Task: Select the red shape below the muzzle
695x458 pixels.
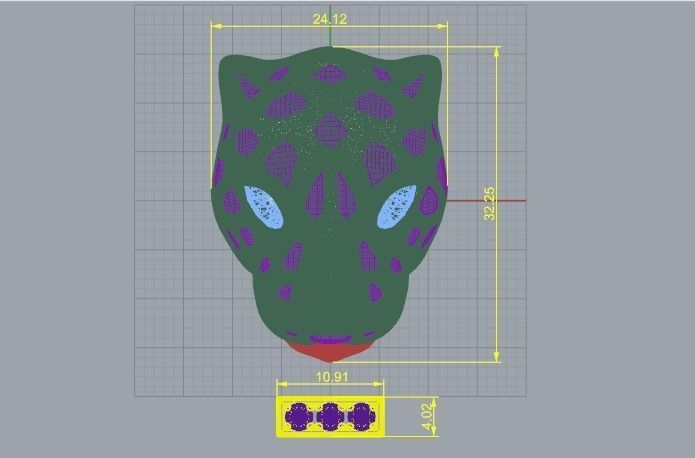Action: [x=330, y=351]
